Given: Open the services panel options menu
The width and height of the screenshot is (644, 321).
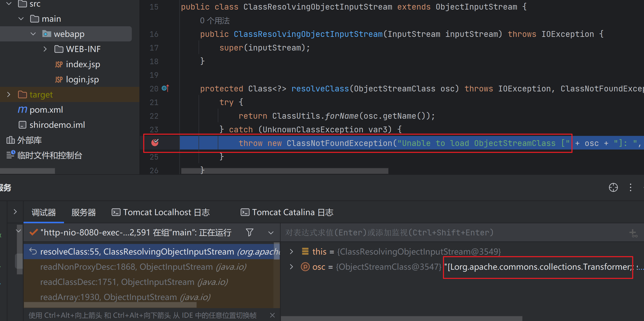Looking at the screenshot, I should (x=631, y=187).
